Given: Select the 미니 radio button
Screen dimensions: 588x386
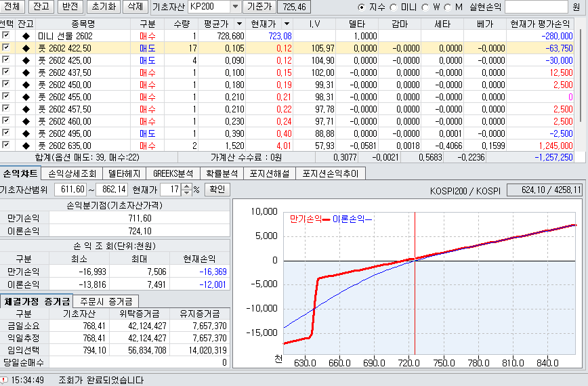Looking at the screenshot, I should point(394,7).
